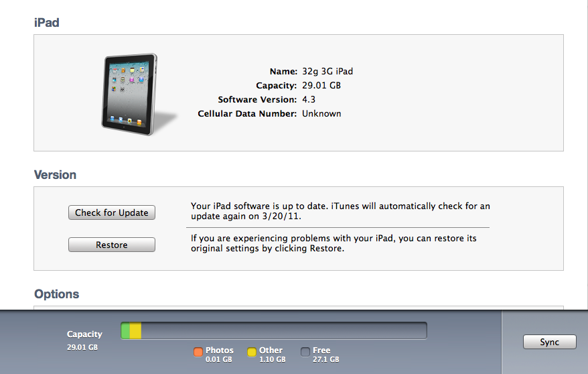
Task: Click the Check for Update button
Action: point(112,212)
